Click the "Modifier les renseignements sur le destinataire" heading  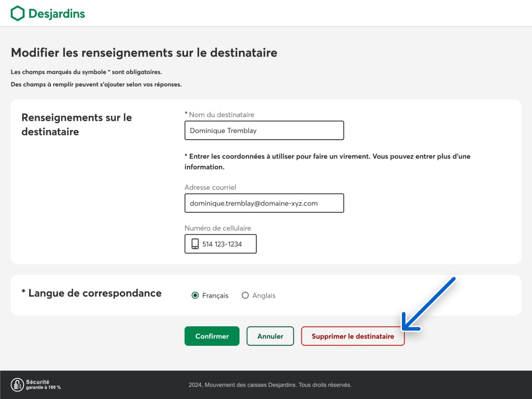coord(144,53)
